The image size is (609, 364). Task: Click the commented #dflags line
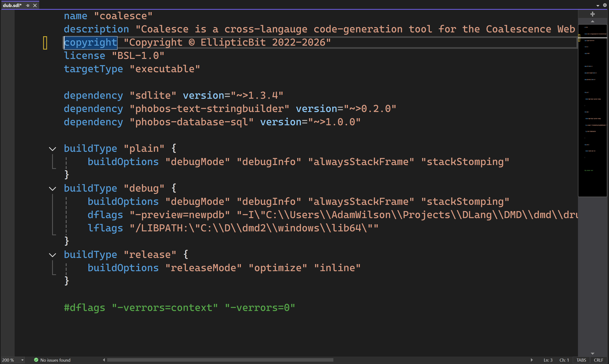point(179,308)
